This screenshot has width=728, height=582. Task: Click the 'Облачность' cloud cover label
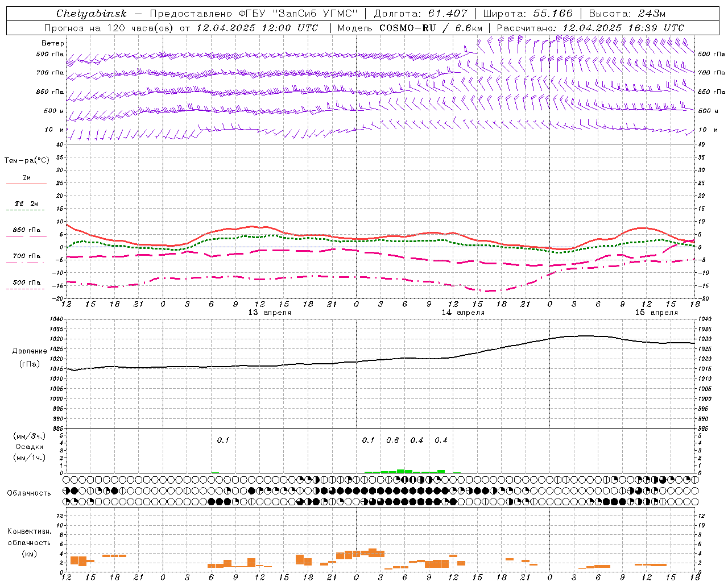(x=29, y=493)
